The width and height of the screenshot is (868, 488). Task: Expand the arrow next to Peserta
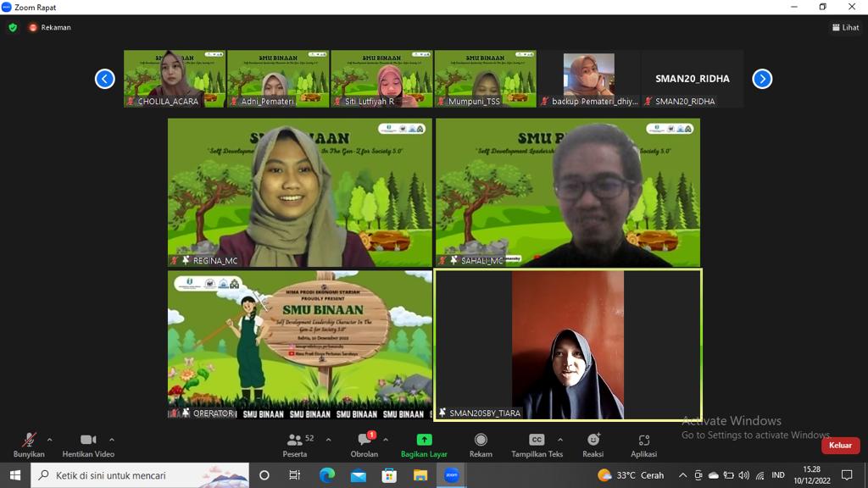pyautogui.click(x=328, y=440)
